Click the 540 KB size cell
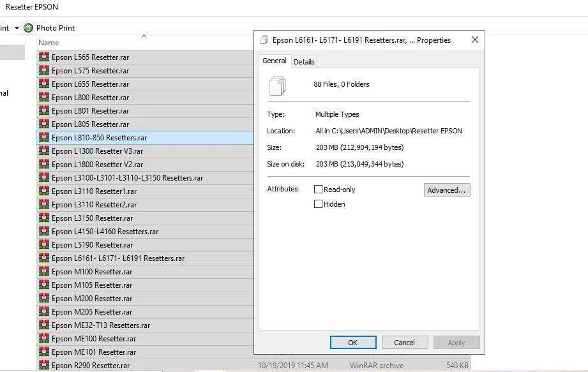 [x=457, y=366]
